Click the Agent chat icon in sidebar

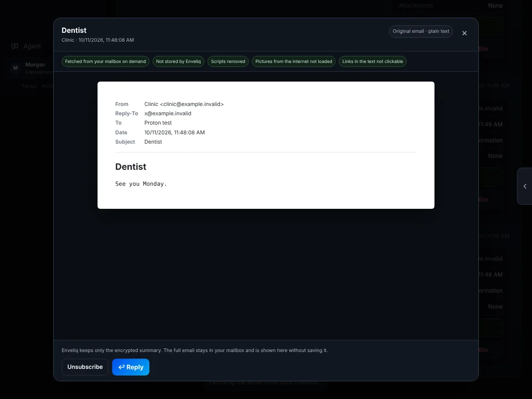coord(15,46)
